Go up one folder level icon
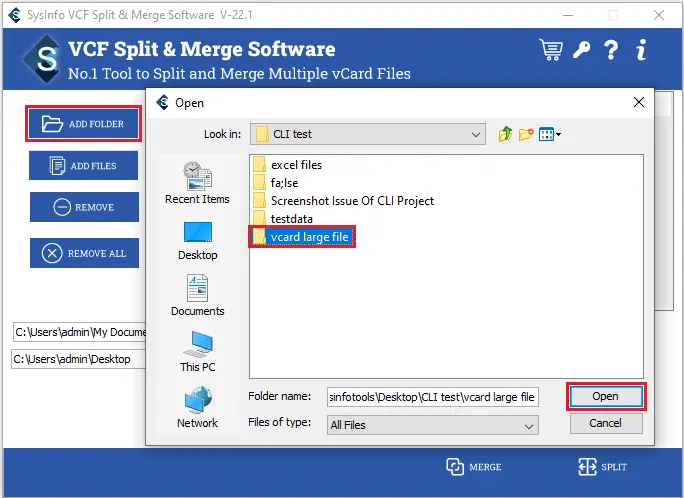The image size is (684, 498). pos(505,134)
